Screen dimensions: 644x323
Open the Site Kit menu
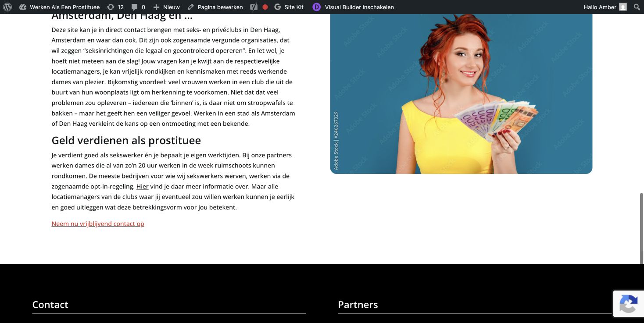point(294,7)
